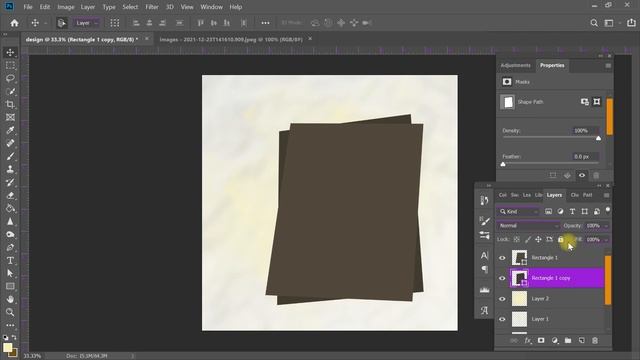Open the search magnifier at top right
The height and width of the screenshot is (360, 640).
(x=594, y=23)
